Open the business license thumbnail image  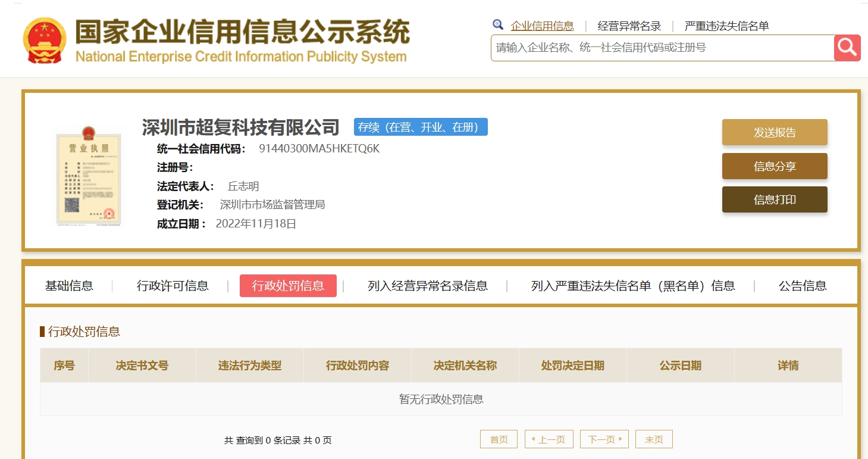89,176
